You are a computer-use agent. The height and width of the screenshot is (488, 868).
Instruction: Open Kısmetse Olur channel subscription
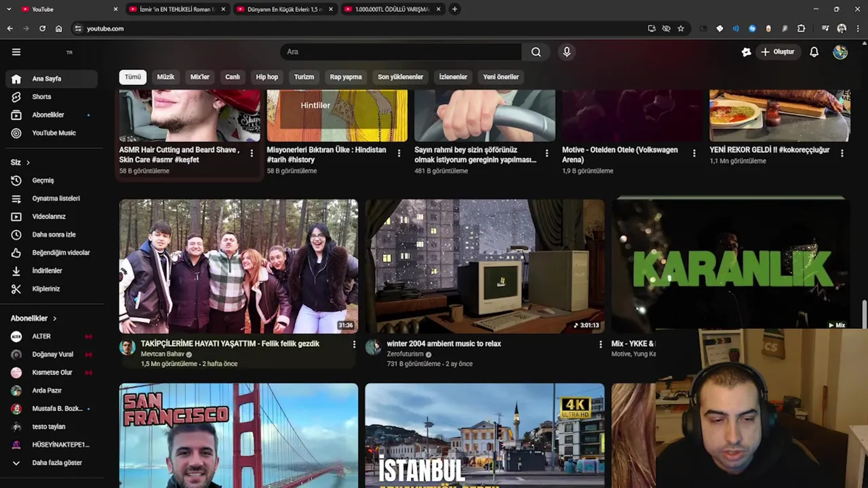click(x=52, y=373)
